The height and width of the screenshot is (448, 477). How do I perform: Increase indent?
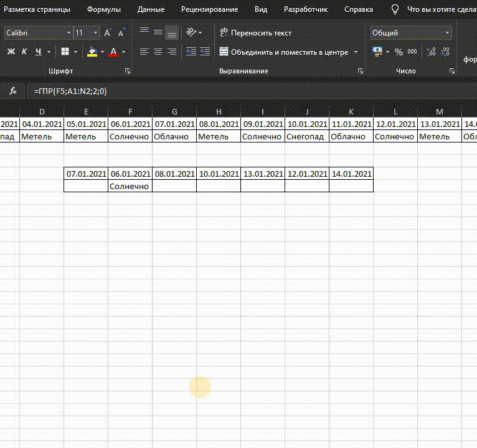pos(205,52)
